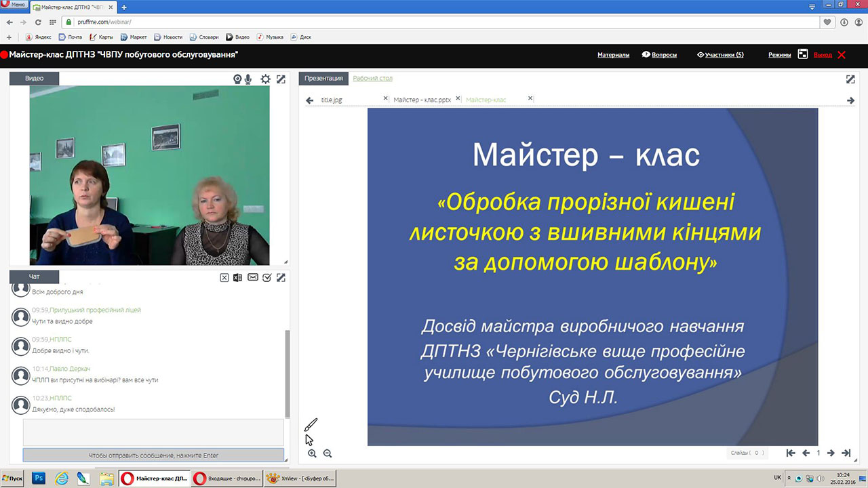Toggle the webcam icon in Видео panel

[237, 79]
